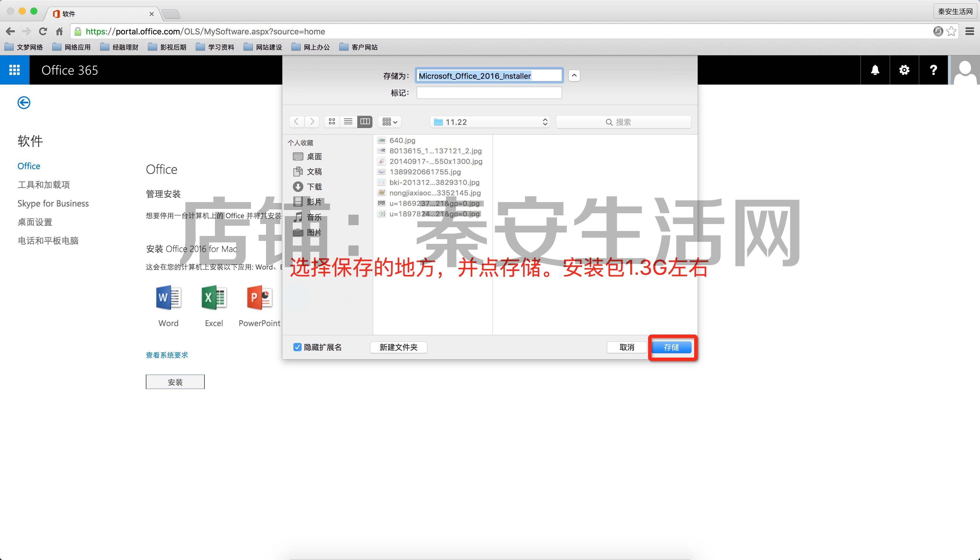
Task: Open the 经融理财 bookmark folder
Action: 119,47
